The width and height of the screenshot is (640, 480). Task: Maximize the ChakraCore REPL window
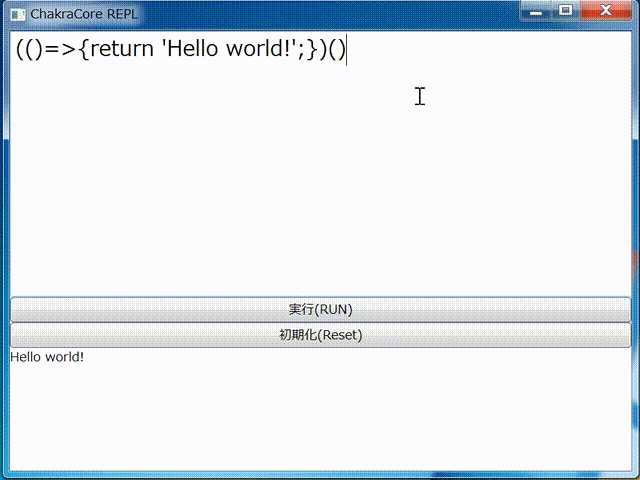tap(565, 11)
